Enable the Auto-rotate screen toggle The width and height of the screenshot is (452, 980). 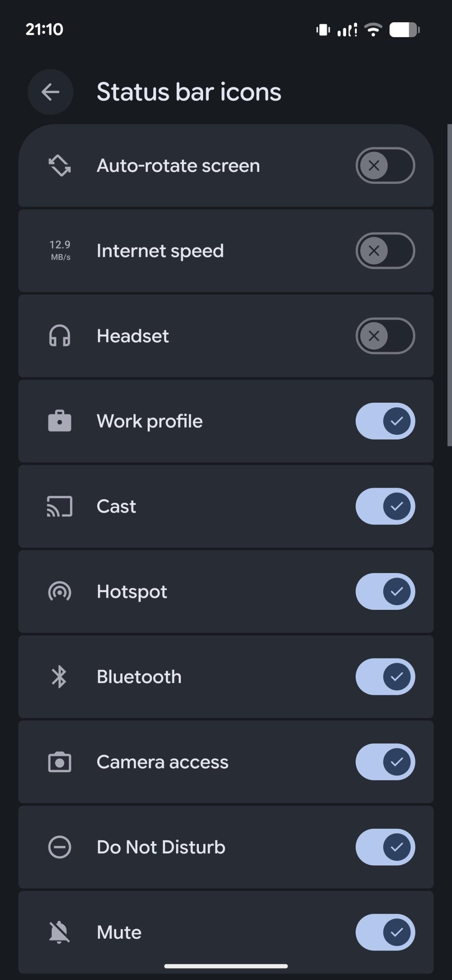tap(385, 166)
